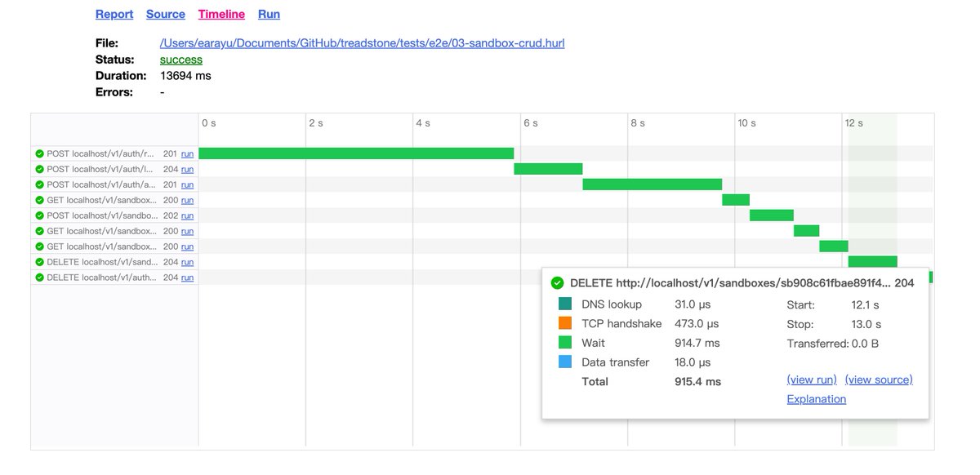Click the blue Data transfer color swatch
The width and height of the screenshot is (980, 475).
(x=565, y=362)
